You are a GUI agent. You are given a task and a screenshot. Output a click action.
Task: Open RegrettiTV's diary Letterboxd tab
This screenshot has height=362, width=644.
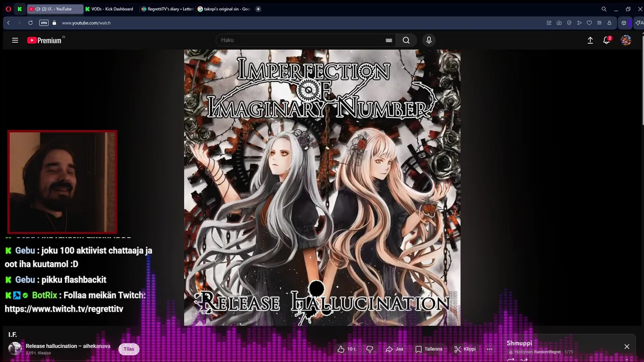[x=168, y=9]
